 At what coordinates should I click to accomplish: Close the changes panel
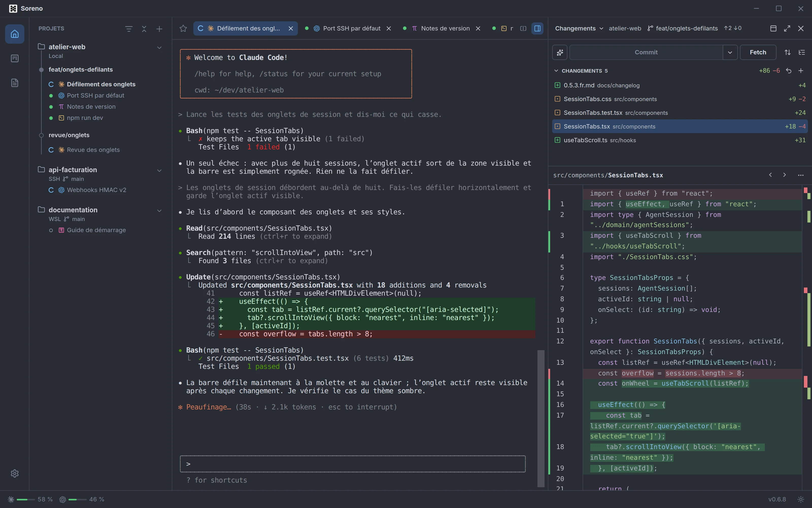click(801, 28)
